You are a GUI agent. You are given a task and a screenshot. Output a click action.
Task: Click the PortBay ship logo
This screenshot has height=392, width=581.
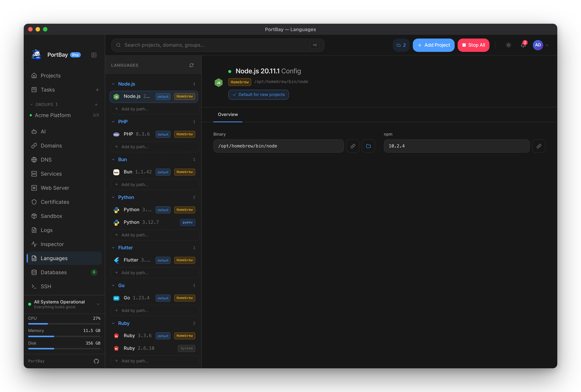pyautogui.click(x=36, y=55)
